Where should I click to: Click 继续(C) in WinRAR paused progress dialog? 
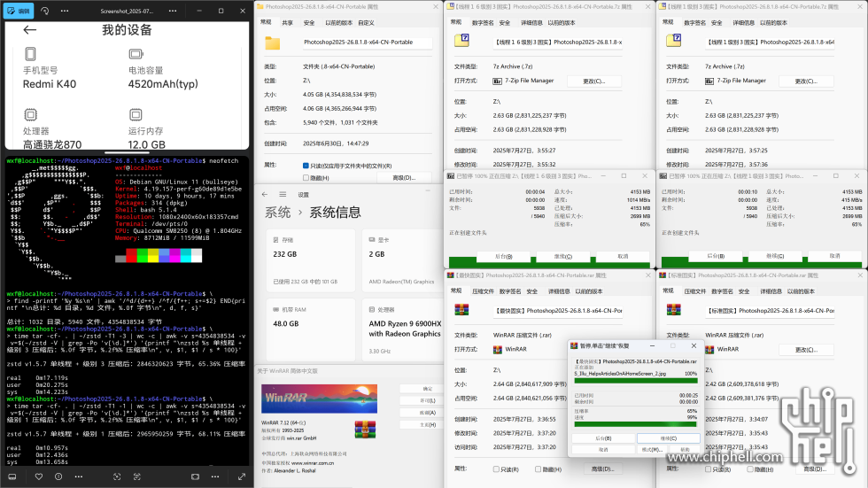tap(668, 438)
